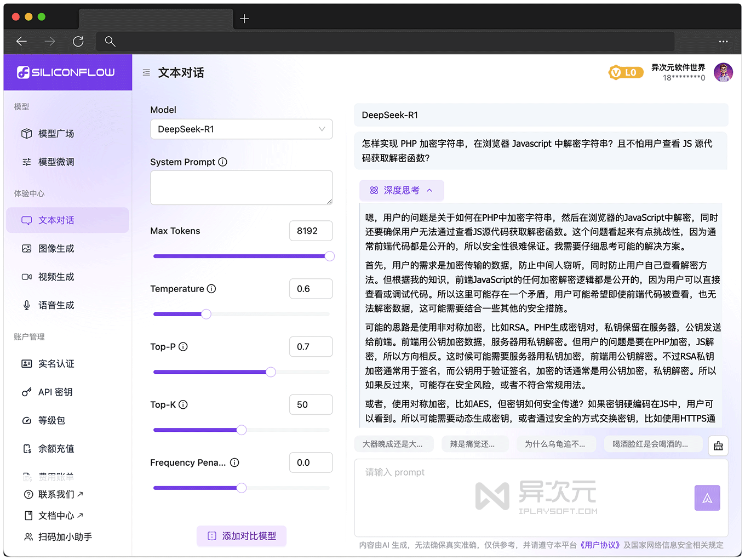Expand the DeepSeek-R1 model picker
745x560 pixels.
click(242, 129)
